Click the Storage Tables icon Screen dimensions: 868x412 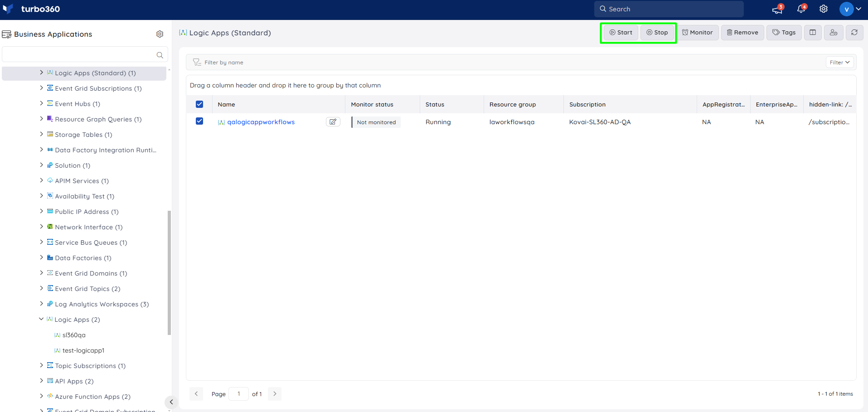pos(50,134)
